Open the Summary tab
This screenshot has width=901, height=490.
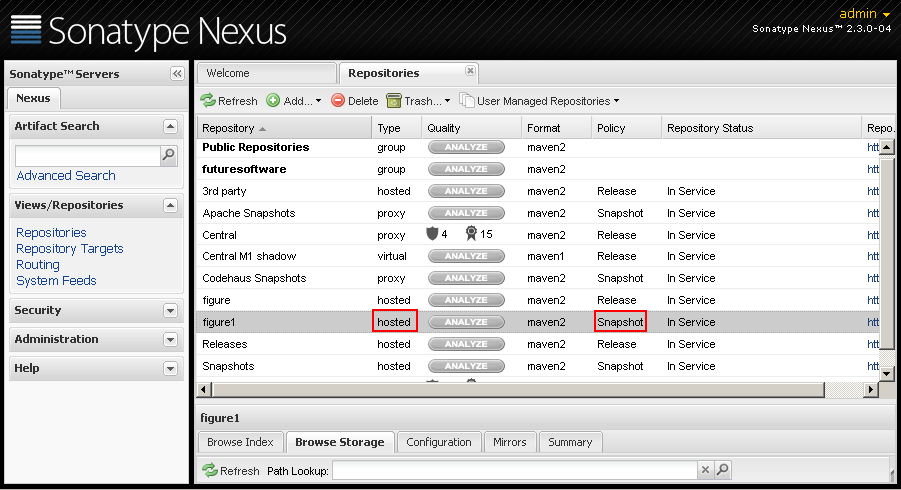pos(570,442)
